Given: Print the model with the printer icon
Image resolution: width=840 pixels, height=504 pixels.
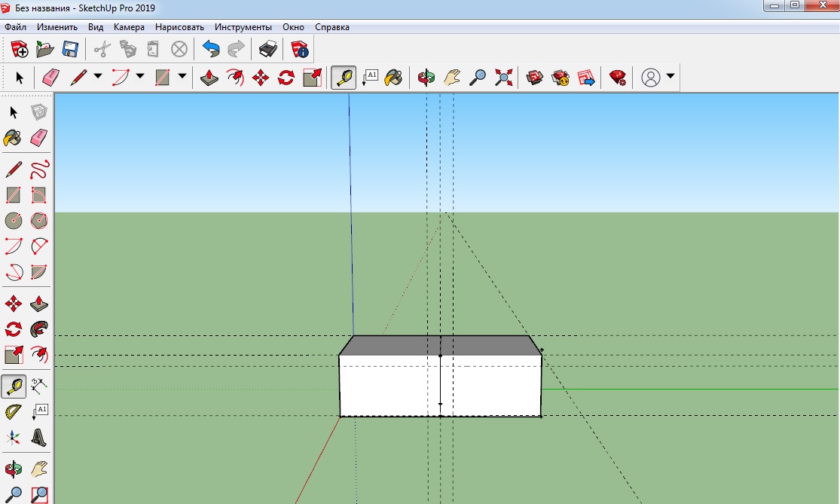Looking at the screenshot, I should (x=268, y=49).
